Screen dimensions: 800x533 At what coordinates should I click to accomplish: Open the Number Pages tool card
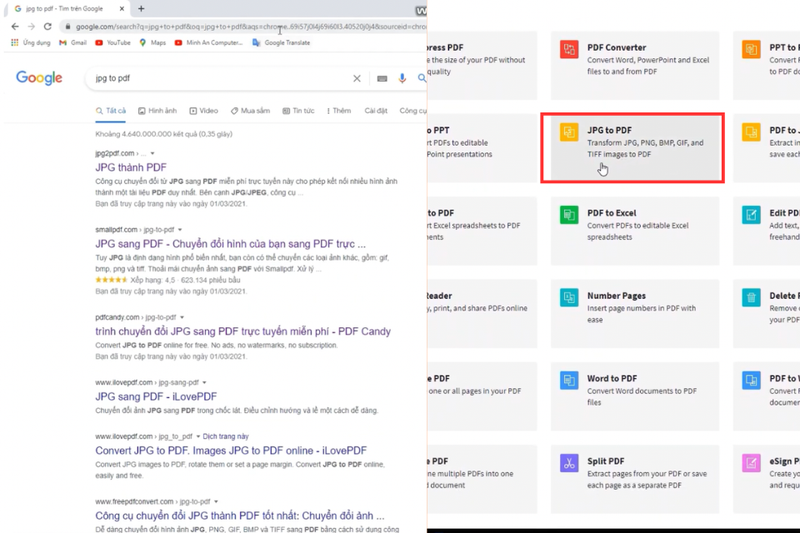tap(635, 314)
